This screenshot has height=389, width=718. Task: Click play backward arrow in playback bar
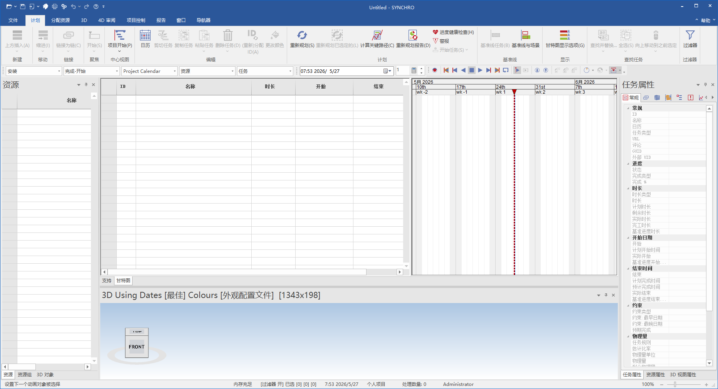pyautogui.click(x=463, y=70)
